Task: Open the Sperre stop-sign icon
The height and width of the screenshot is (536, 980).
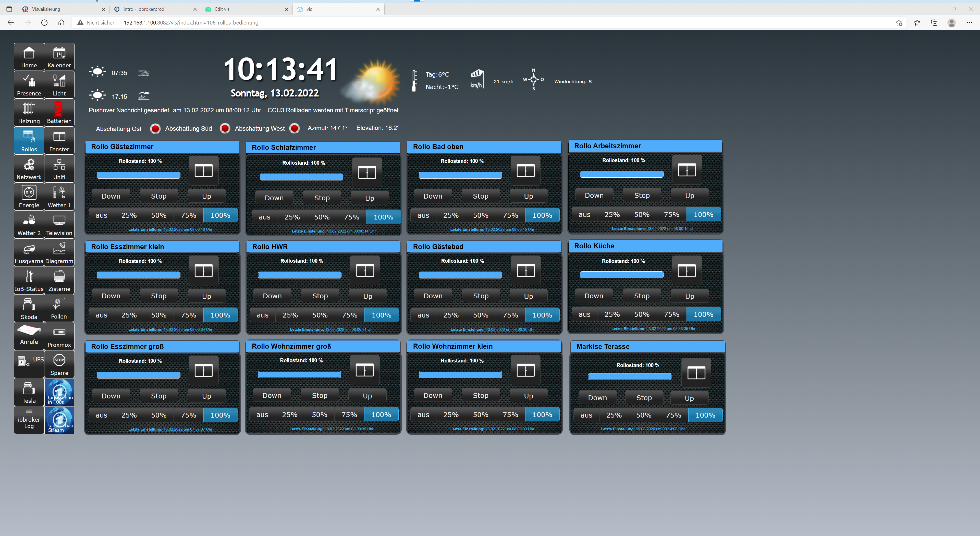Action: point(59,364)
